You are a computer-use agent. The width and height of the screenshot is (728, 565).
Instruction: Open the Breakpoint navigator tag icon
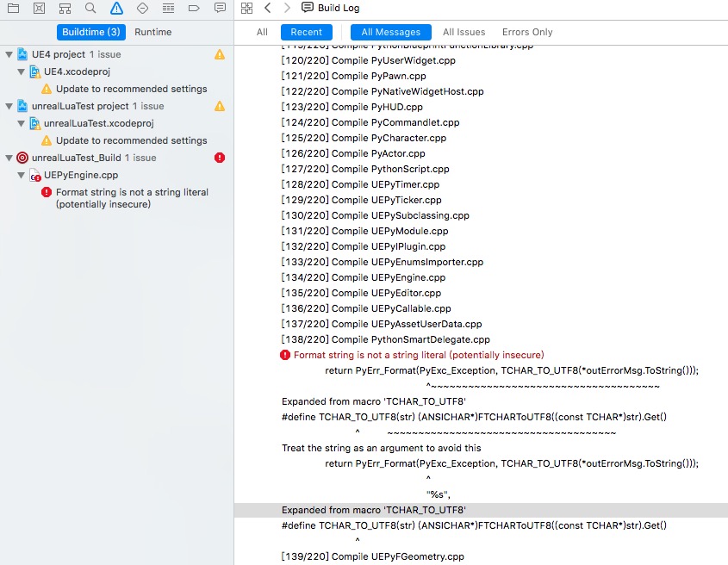pos(193,8)
